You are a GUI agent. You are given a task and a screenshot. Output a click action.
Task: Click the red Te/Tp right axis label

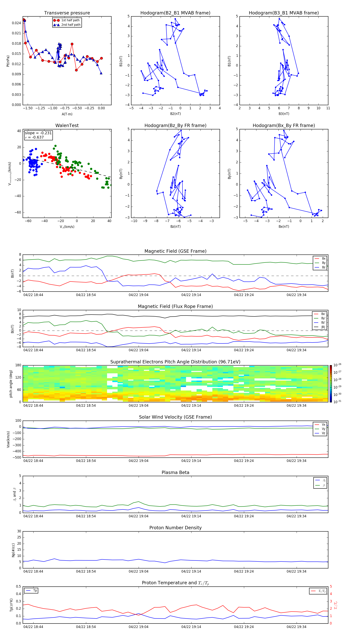[336, 605]
